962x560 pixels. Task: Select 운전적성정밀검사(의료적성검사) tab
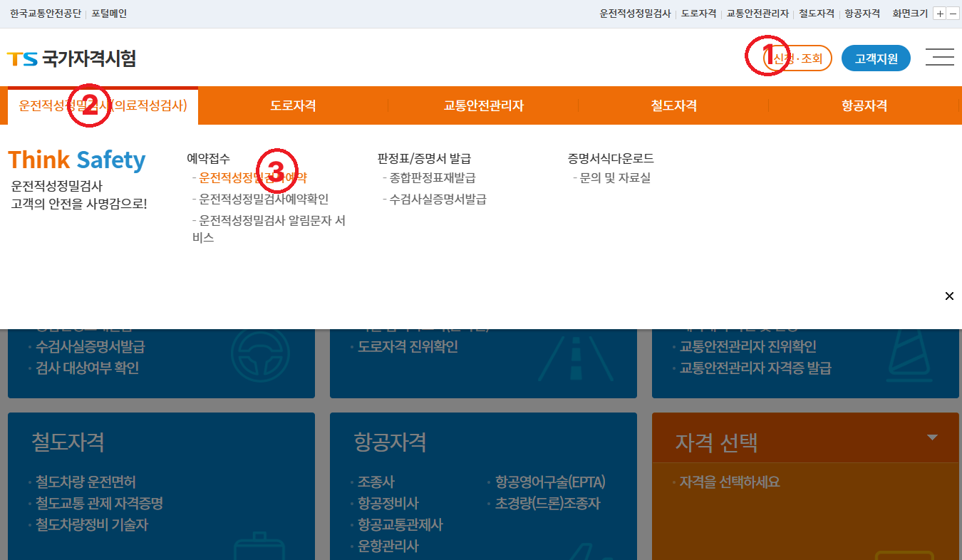[103, 106]
